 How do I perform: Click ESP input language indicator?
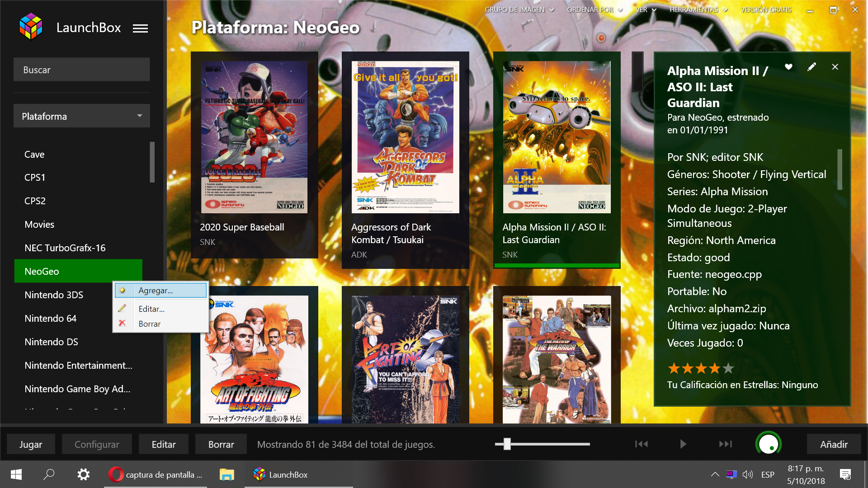(768, 474)
